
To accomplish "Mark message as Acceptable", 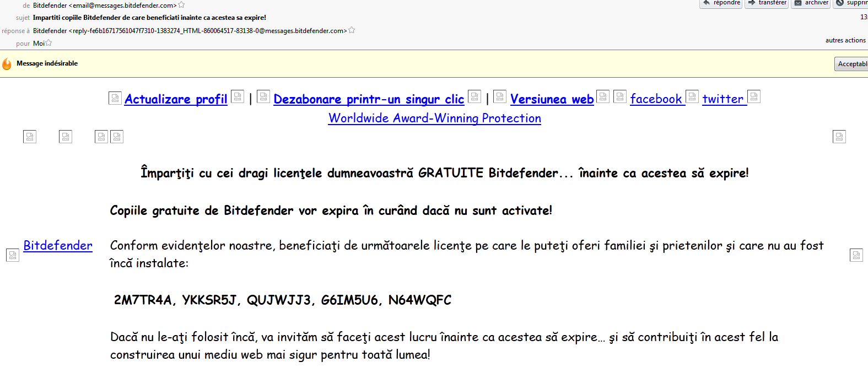I will click(851, 64).
